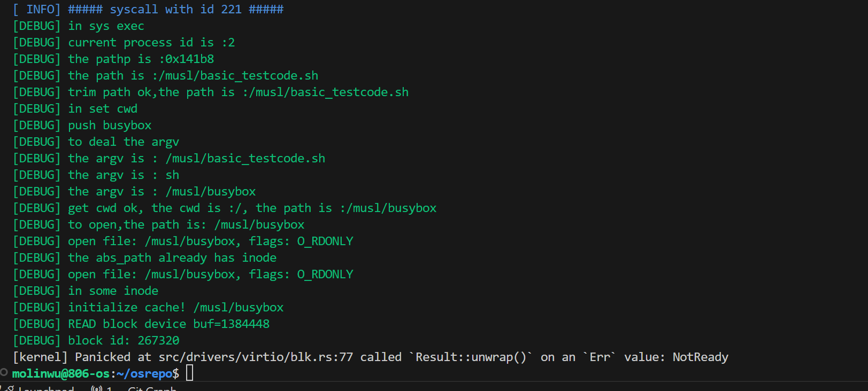Click molinwu@806-os username in the prompt
Screen dimensions: 868x391
(x=60, y=373)
